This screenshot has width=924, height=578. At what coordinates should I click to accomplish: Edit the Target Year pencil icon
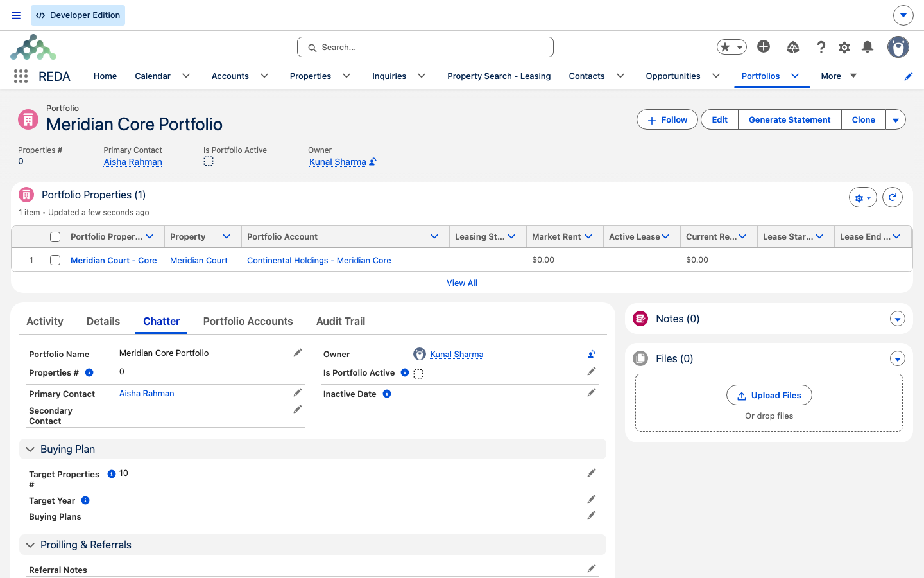tap(592, 499)
